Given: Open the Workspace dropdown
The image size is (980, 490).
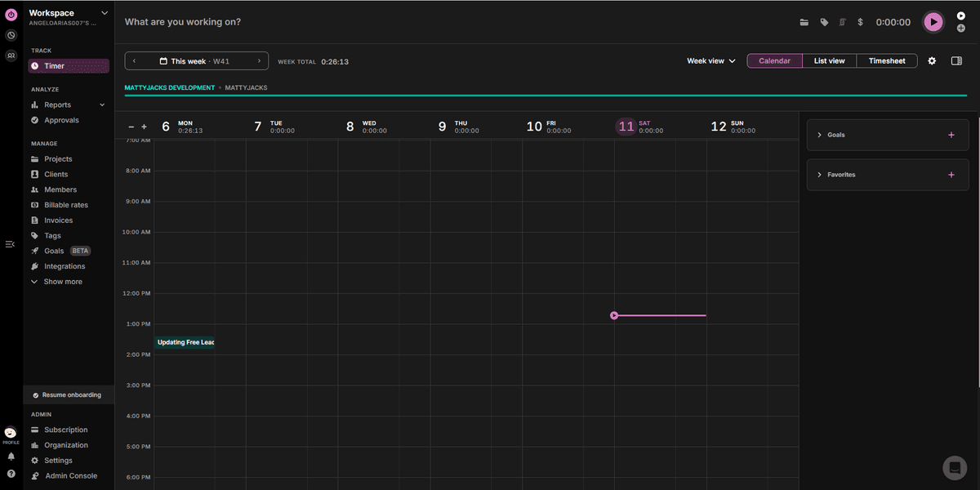Looking at the screenshot, I should pos(65,12).
